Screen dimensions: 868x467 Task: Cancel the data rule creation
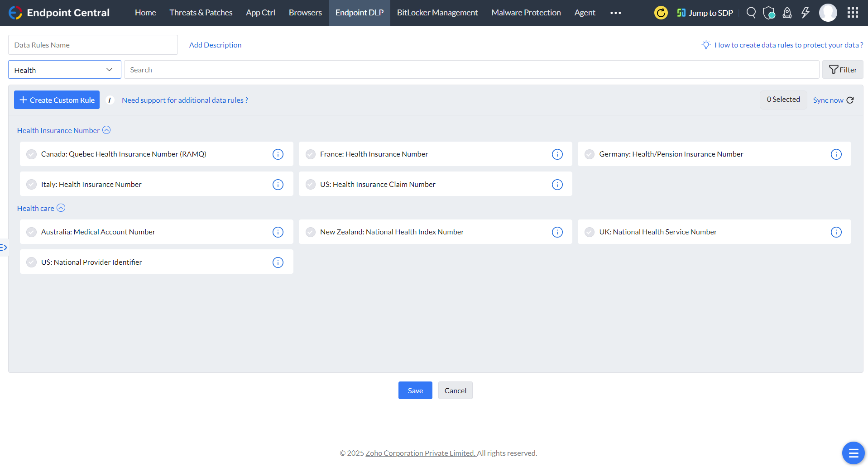coord(455,391)
